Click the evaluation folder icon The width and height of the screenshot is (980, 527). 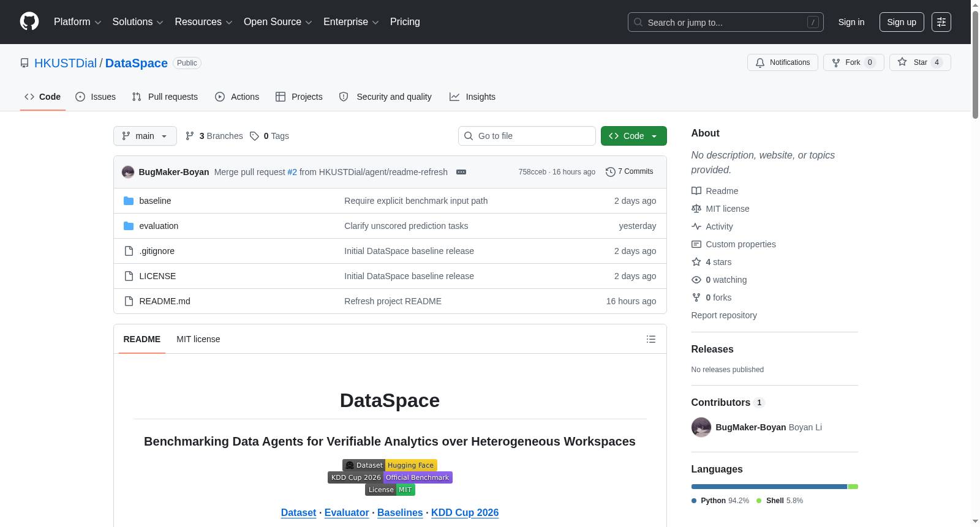129,226
